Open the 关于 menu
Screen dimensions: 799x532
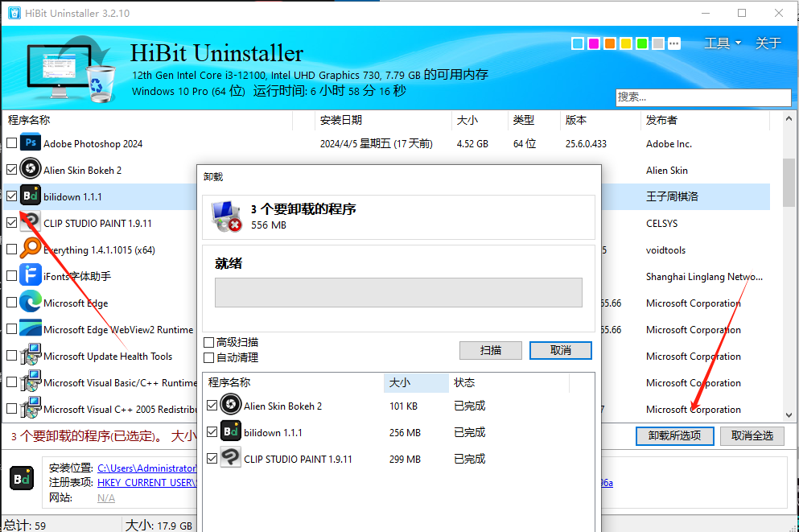click(768, 43)
